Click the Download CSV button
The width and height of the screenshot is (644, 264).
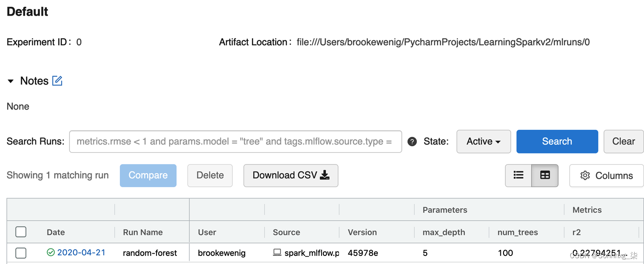(291, 175)
